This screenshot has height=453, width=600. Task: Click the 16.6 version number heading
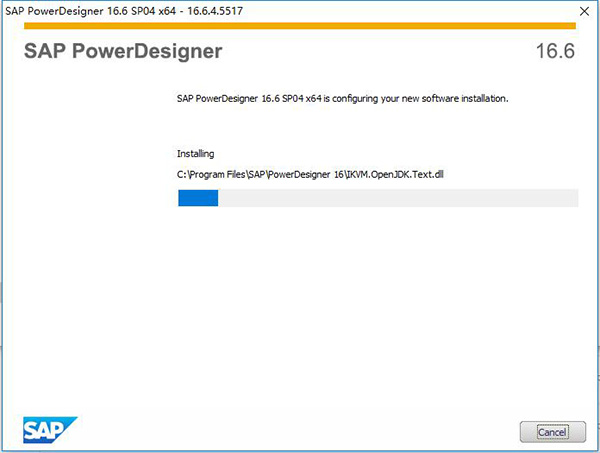coord(555,51)
